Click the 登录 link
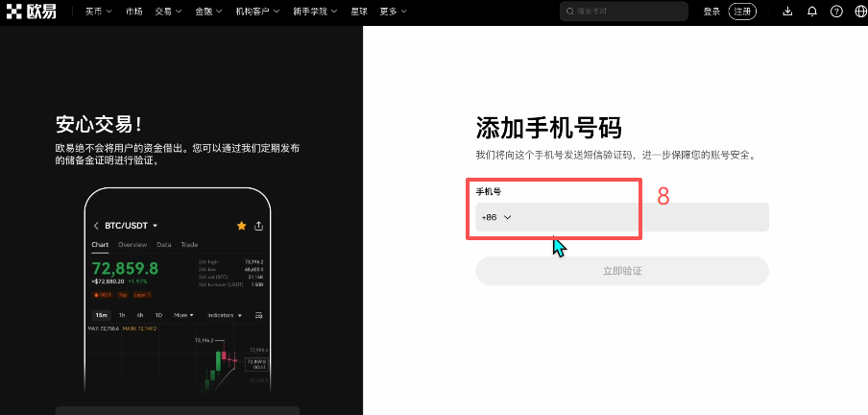This screenshot has width=868, height=415. (711, 12)
